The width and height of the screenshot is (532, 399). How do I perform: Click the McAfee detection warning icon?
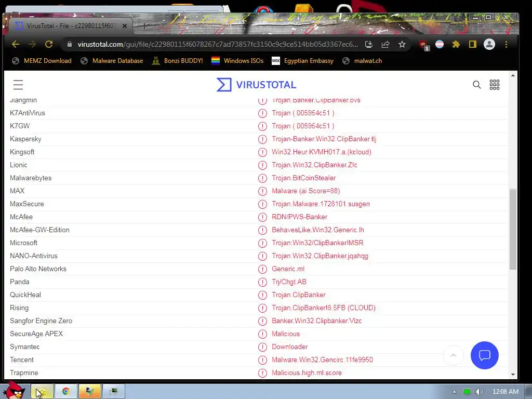point(262,217)
